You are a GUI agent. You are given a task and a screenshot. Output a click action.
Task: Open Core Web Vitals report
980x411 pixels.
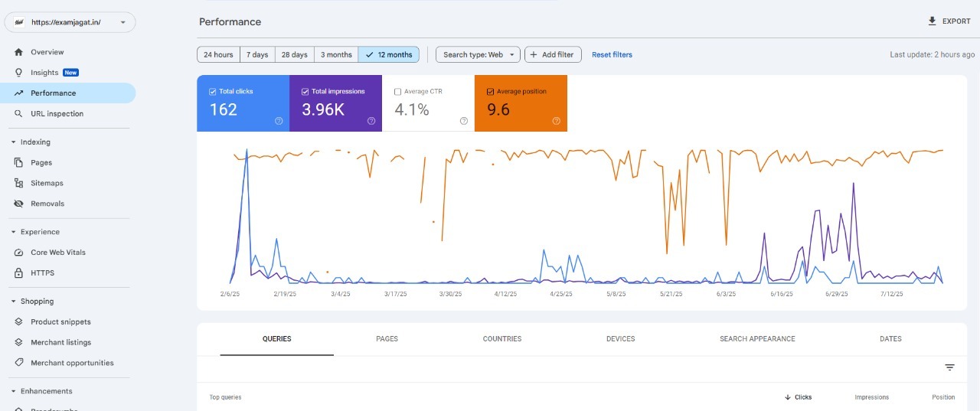[57, 253]
